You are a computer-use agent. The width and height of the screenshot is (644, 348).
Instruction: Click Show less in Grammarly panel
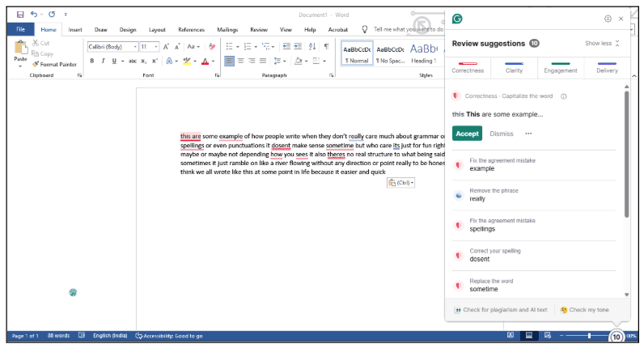[602, 43]
